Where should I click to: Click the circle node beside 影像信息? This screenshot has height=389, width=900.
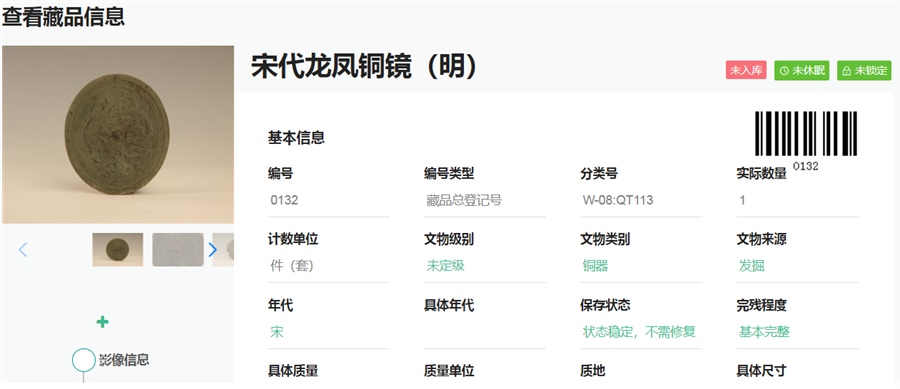click(x=84, y=360)
